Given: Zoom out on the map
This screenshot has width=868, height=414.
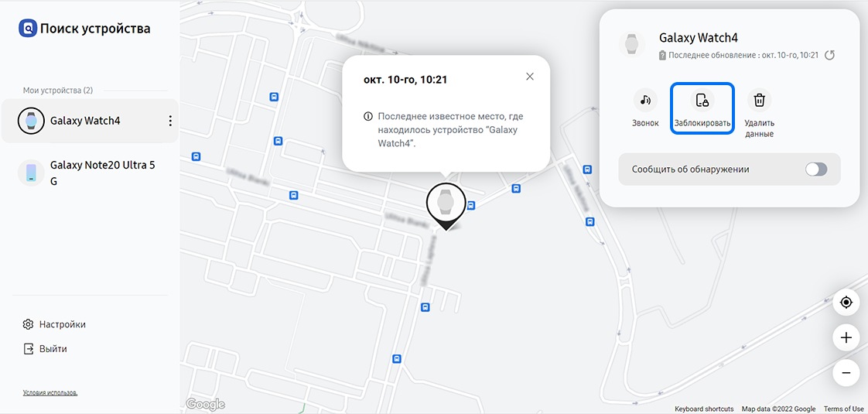Looking at the screenshot, I should tap(846, 373).
